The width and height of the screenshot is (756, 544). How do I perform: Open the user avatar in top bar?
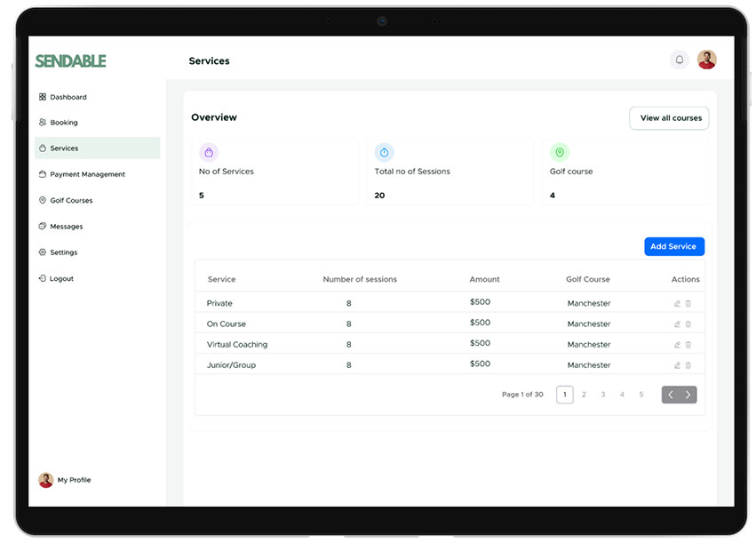click(706, 60)
